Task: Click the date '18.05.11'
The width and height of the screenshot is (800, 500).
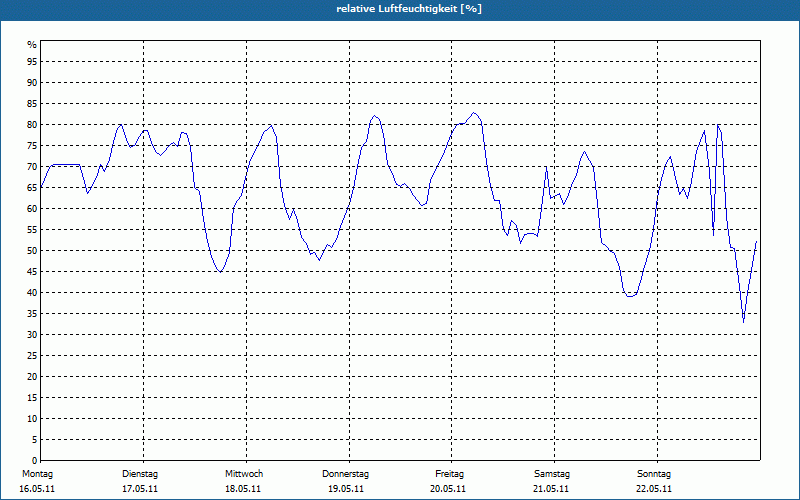Action: pyautogui.click(x=243, y=489)
